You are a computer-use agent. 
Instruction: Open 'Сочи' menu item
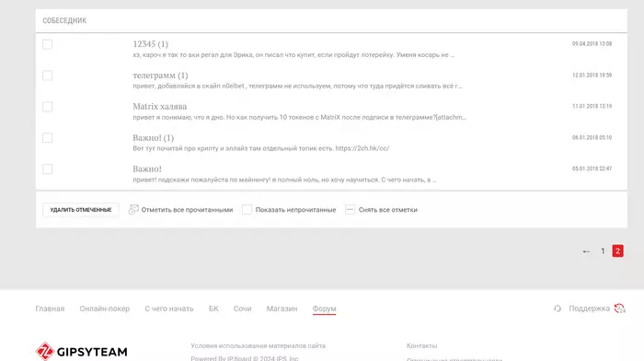coord(242,309)
